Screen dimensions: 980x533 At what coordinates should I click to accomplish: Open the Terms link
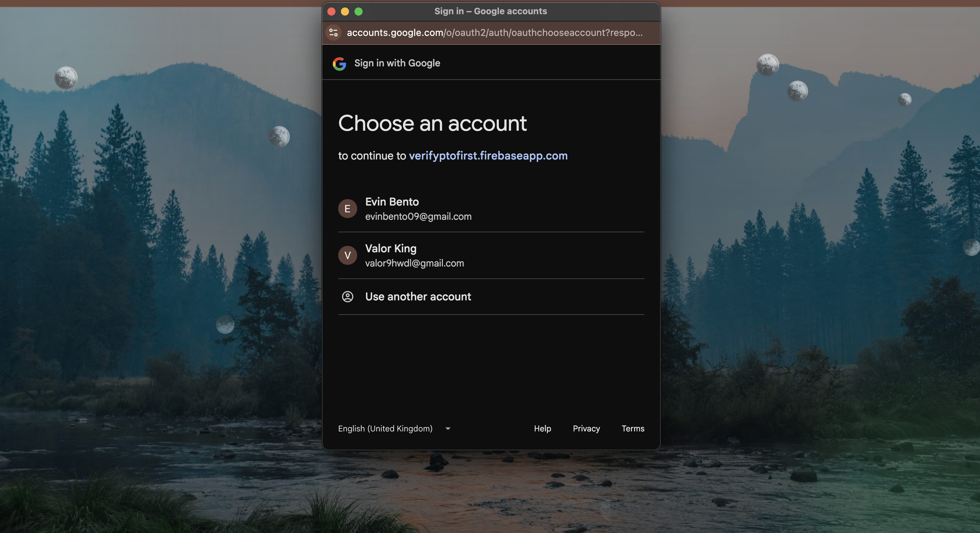coord(633,428)
